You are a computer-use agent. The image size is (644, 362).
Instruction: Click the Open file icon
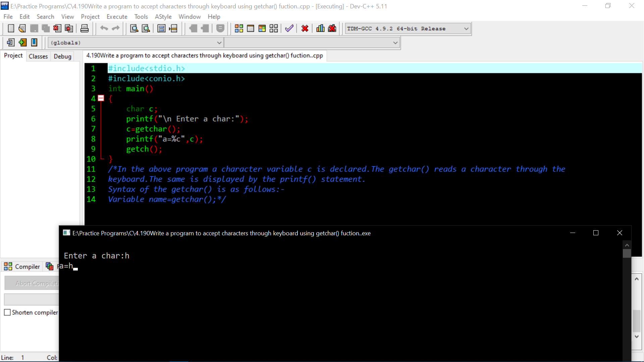click(22, 28)
